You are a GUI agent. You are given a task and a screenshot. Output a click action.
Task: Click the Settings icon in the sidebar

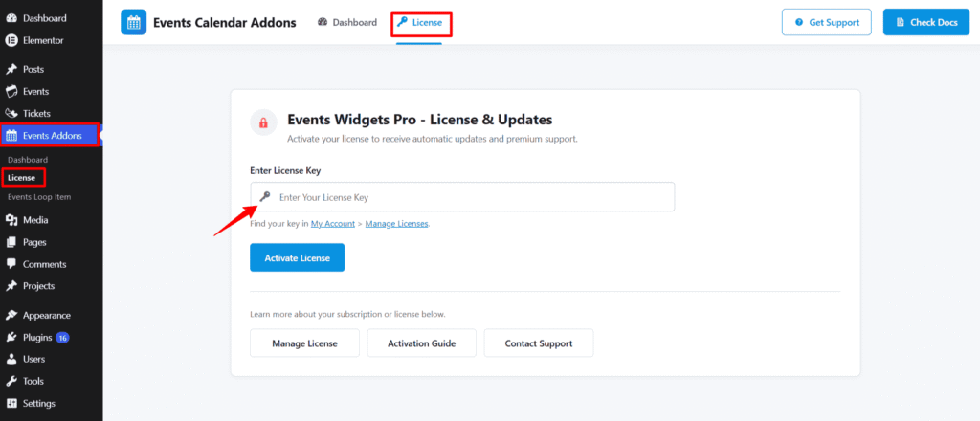(x=11, y=404)
